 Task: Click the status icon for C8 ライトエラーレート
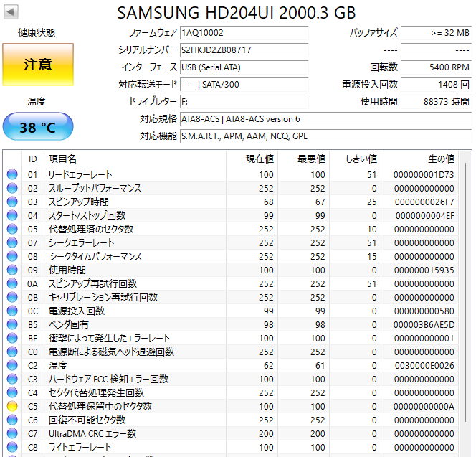coord(12,447)
